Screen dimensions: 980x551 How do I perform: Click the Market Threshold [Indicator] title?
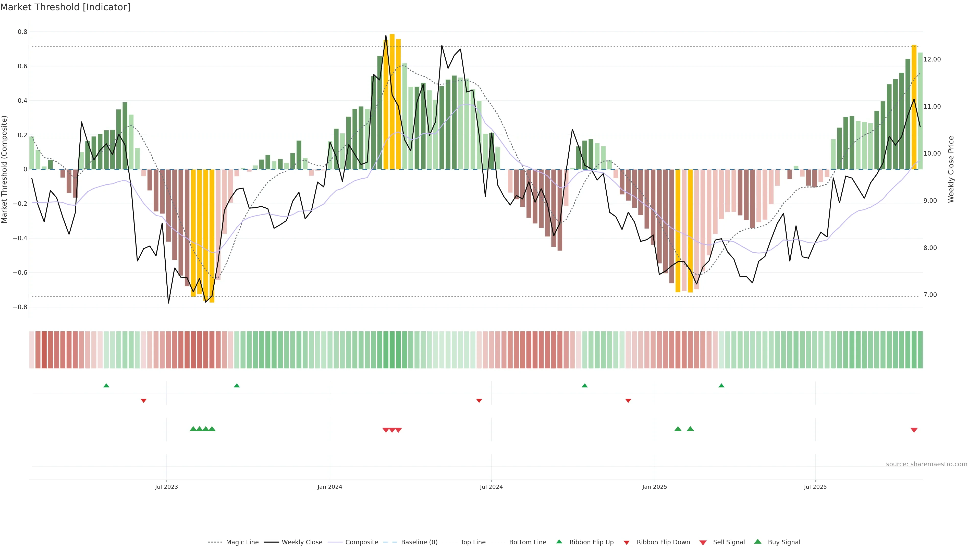pyautogui.click(x=65, y=7)
